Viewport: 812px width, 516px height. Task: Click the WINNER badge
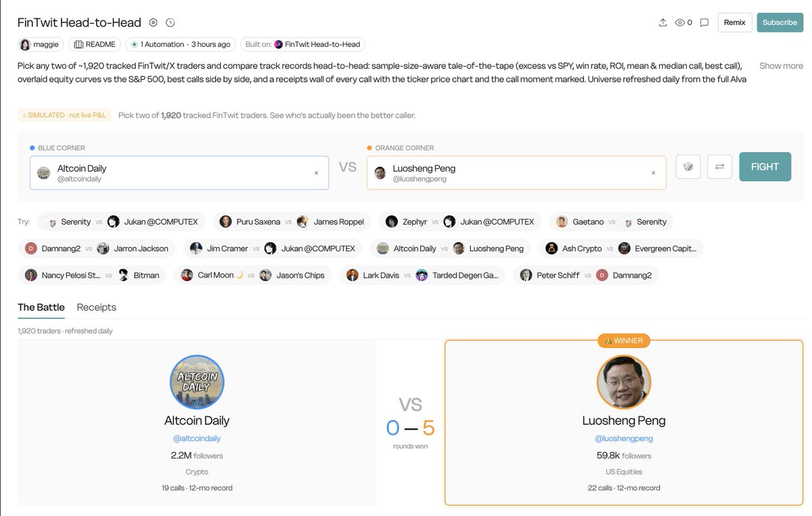624,341
